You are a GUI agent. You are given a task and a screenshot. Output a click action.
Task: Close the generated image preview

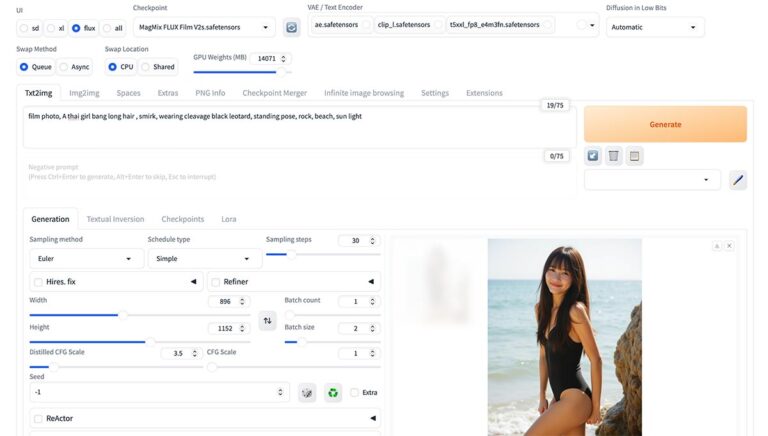click(x=729, y=245)
